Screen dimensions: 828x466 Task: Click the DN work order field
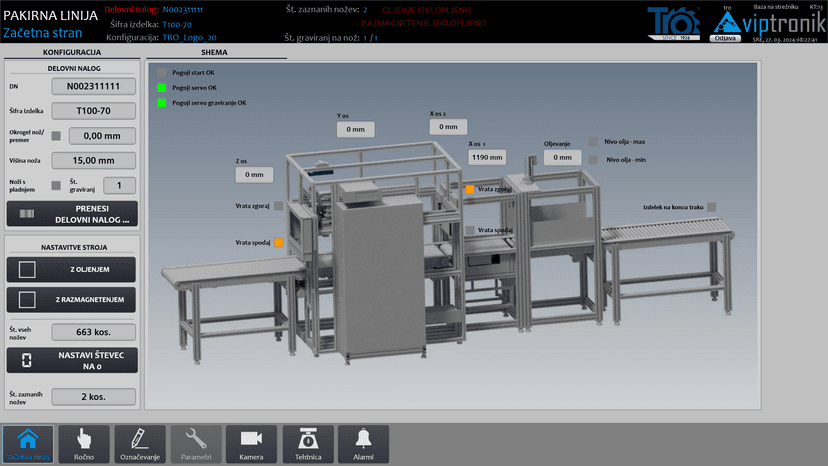tap(93, 87)
